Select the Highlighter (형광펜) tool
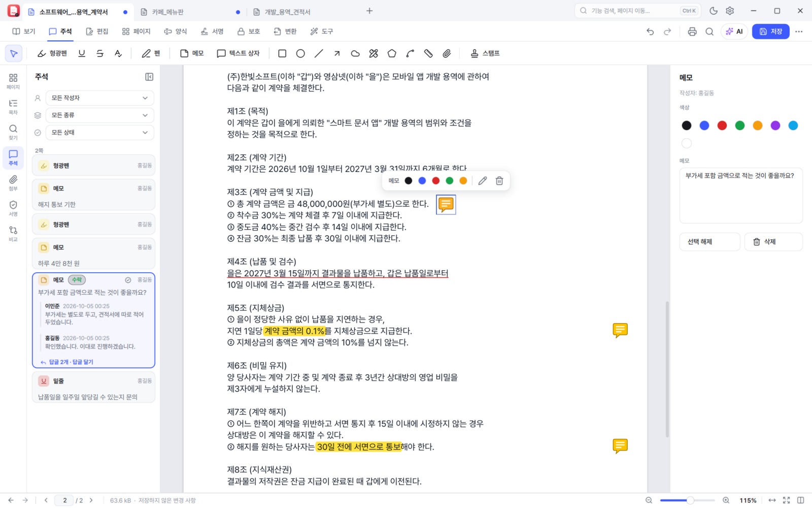Screen dimensions: 812x508 point(52,53)
